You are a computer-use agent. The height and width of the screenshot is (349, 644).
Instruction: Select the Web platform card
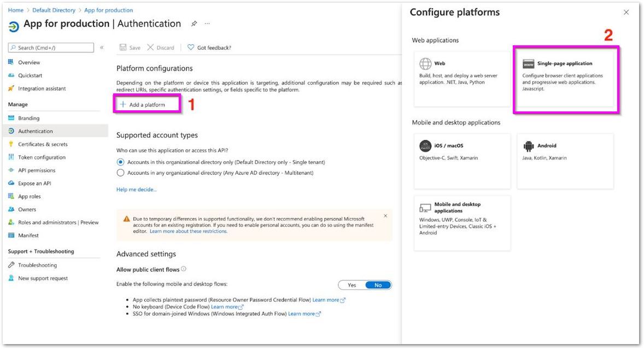(x=462, y=79)
